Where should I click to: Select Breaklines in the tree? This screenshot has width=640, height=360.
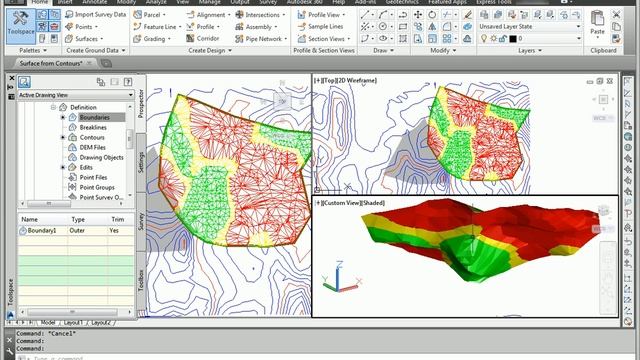pyautogui.click(x=93, y=127)
